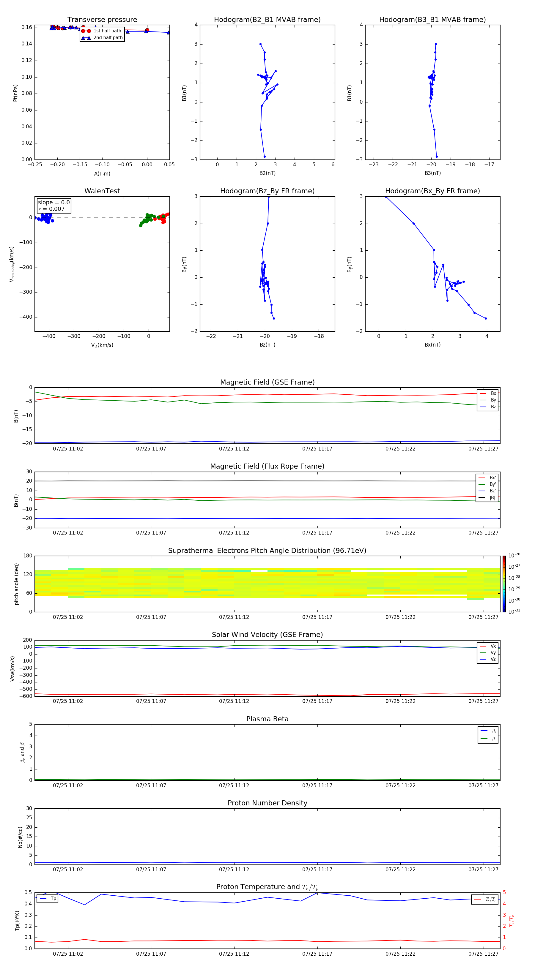Click the Suprathermal Electrons Pitch Angle Distribution title
535x980 pixels.
[x=267, y=551]
